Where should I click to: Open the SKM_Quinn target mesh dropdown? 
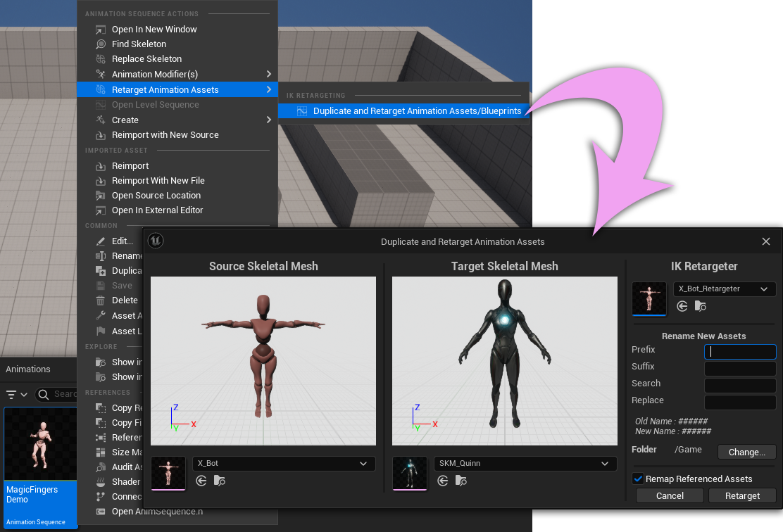tap(525, 464)
